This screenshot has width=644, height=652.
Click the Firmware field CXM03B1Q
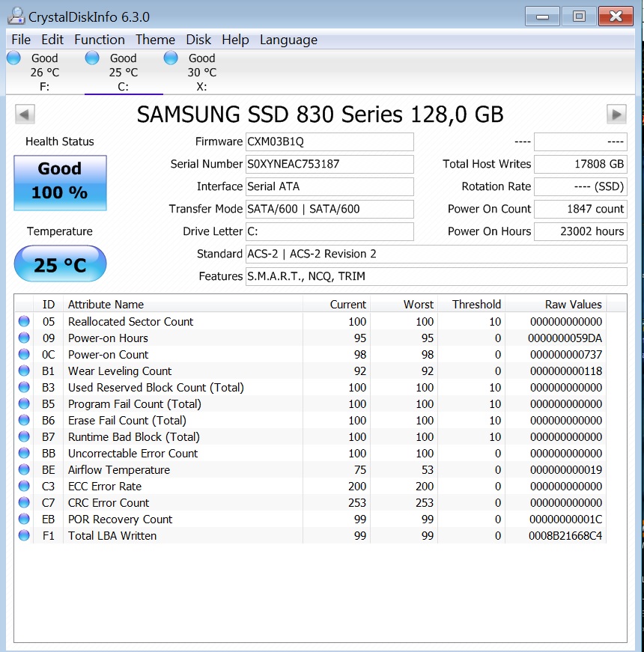pos(329,141)
